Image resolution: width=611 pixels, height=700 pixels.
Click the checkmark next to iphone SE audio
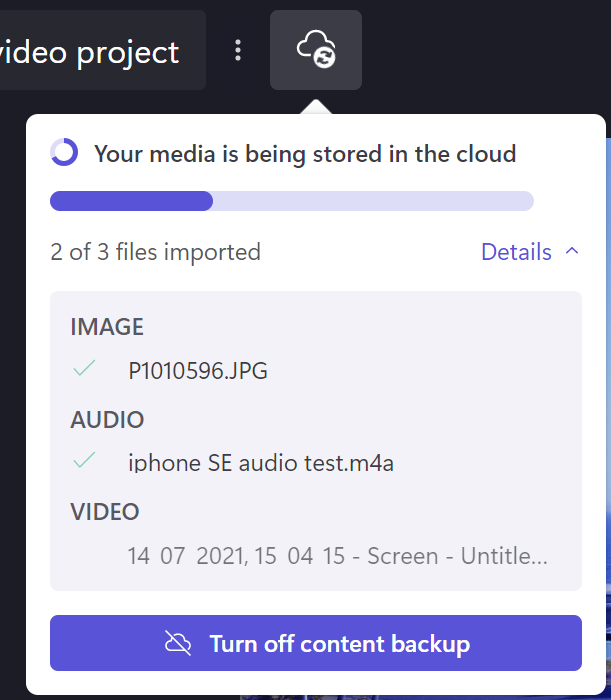(84, 460)
